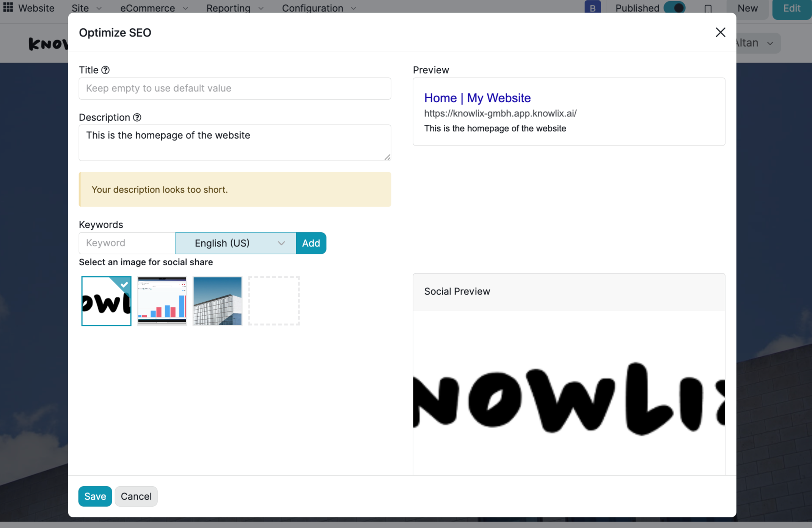Open the eCommerce menu

(x=154, y=8)
